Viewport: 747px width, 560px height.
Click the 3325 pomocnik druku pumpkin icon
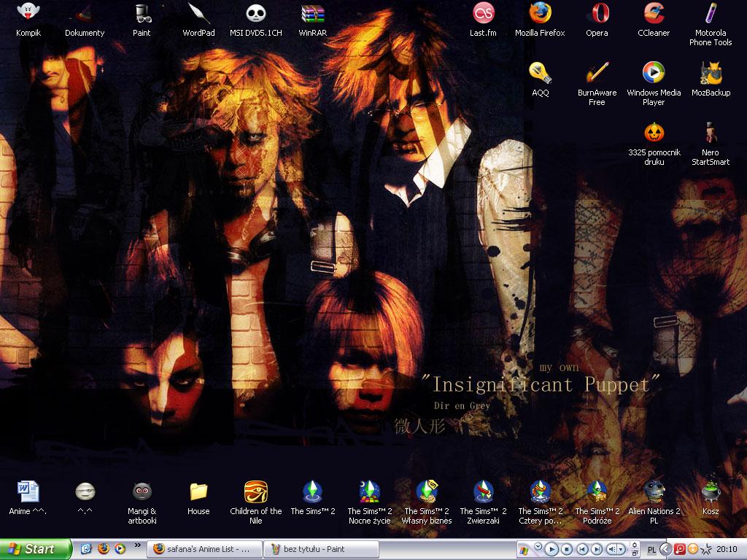point(654,144)
